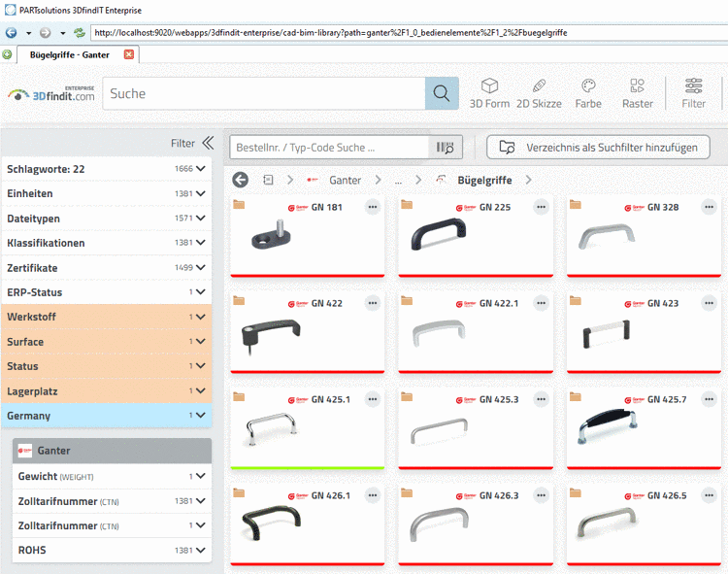Screen dimensions: 728x574
Task: Open the GN 423 handle thumbnail
Action: (x=607, y=333)
